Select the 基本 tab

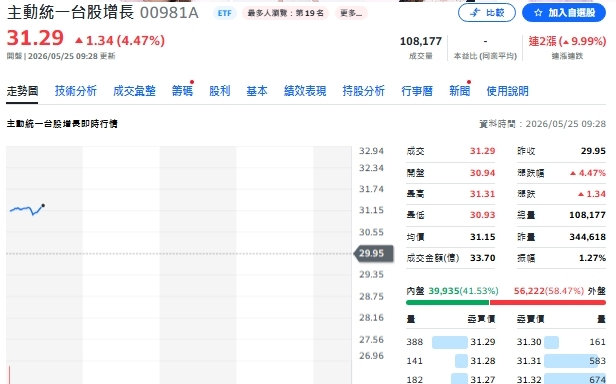[257, 91]
